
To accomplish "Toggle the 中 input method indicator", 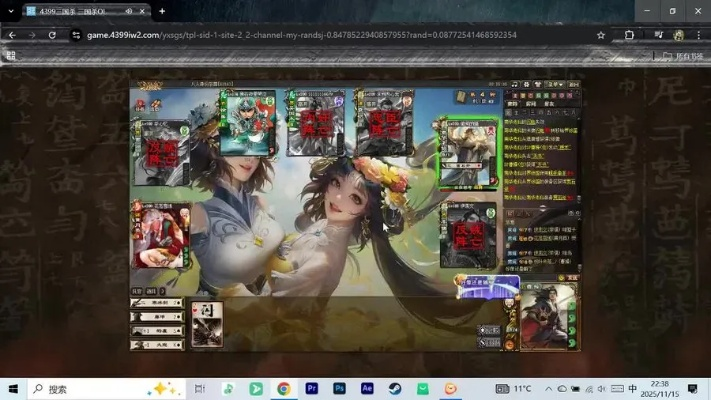I will point(632,389).
